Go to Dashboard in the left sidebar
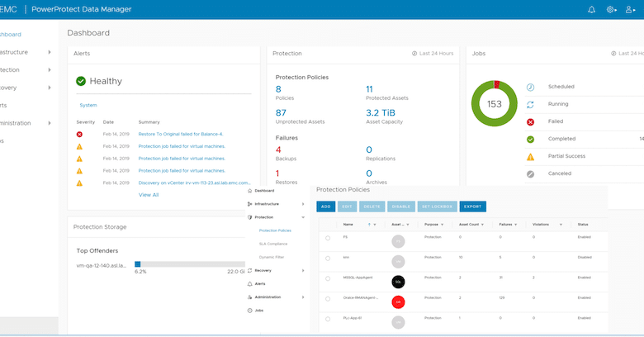644x337 pixels. pos(11,35)
